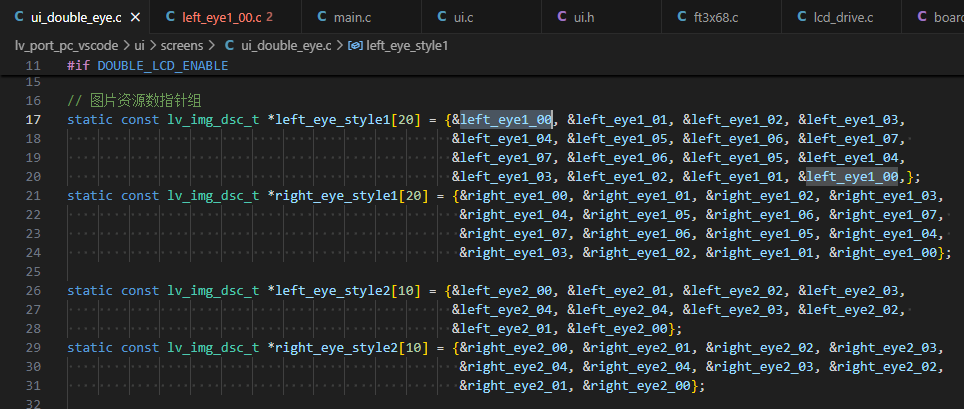Open the ui.c tab

click(464, 17)
